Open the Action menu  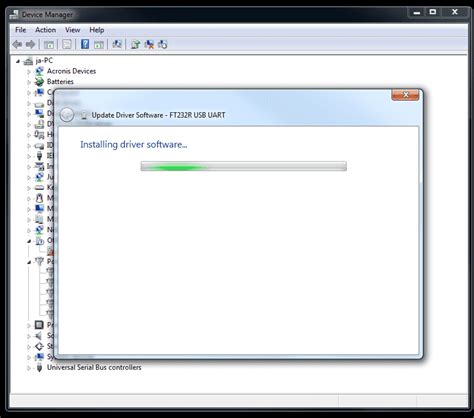pyautogui.click(x=46, y=30)
